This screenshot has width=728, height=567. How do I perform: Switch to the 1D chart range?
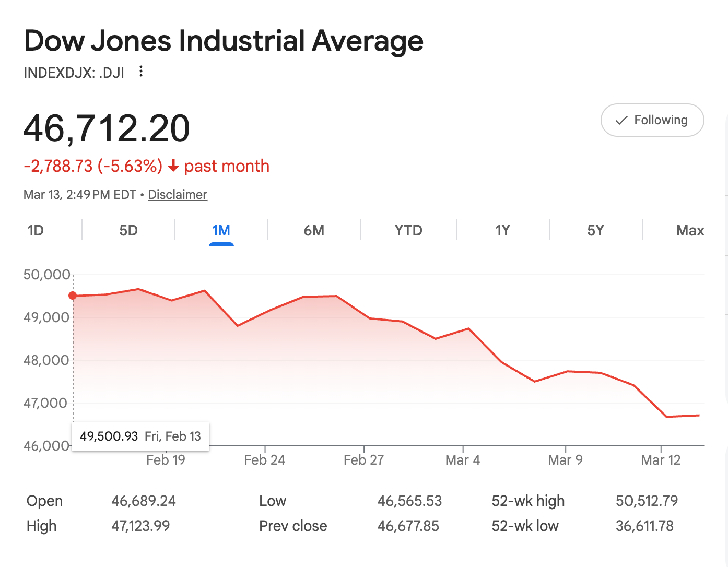click(36, 230)
